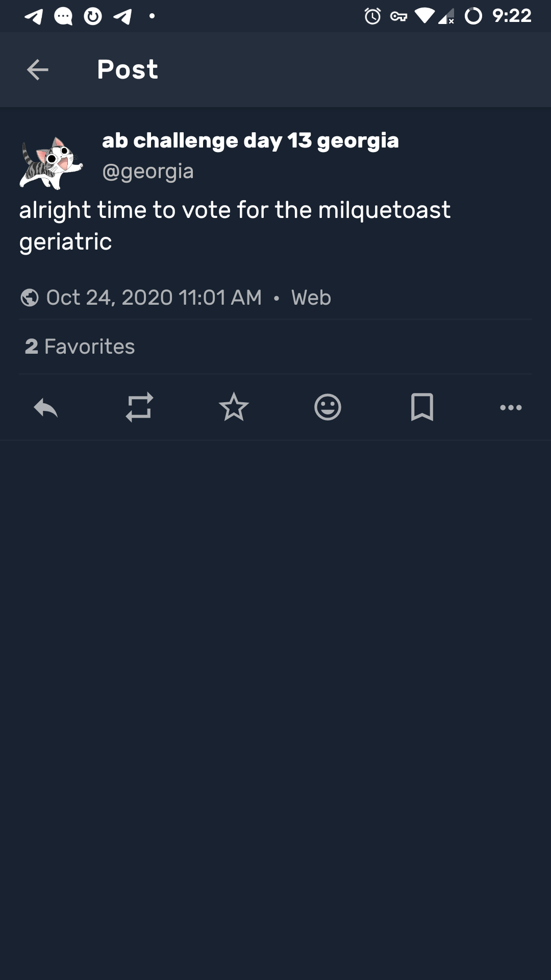
Task: Boost this post with repeat icon
Action: 139,407
